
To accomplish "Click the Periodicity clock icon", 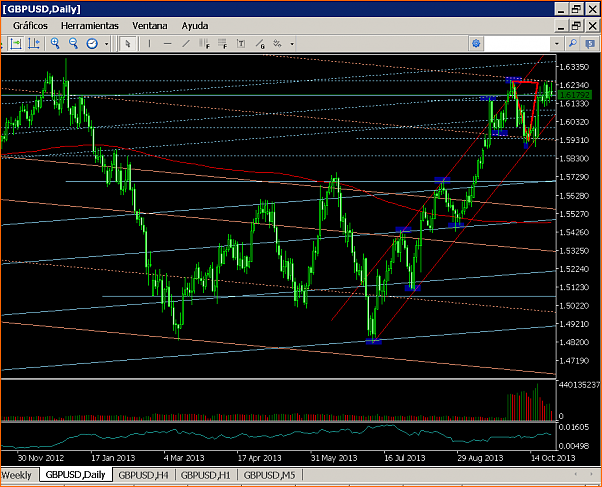I will [x=92, y=43].
